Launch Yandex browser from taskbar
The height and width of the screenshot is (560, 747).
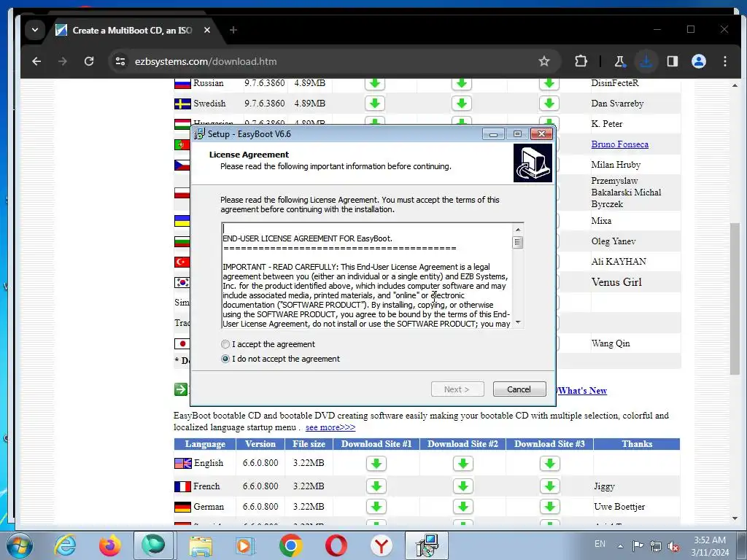(x=381, y=545)
